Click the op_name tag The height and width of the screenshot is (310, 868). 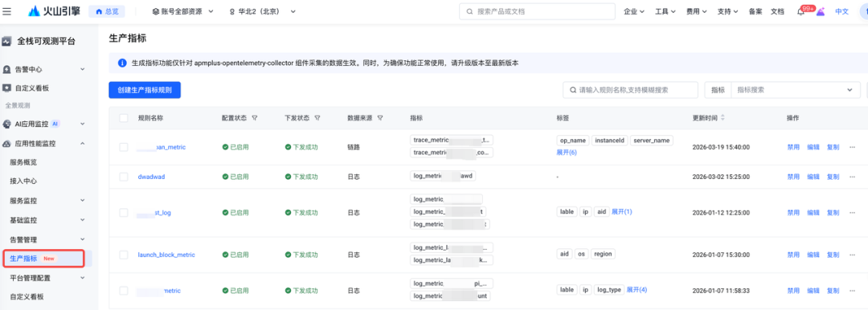click(x=572, y=141)
